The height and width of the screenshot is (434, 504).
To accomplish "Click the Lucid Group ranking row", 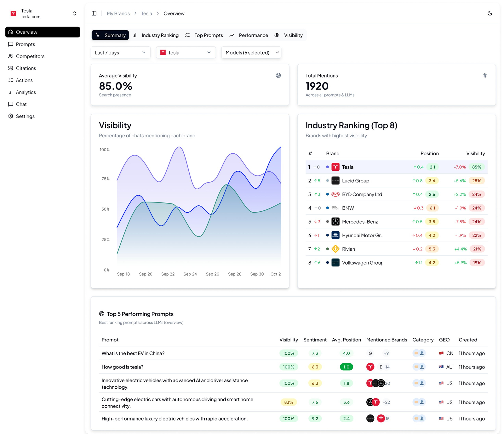I will click(x=396, y=181).
